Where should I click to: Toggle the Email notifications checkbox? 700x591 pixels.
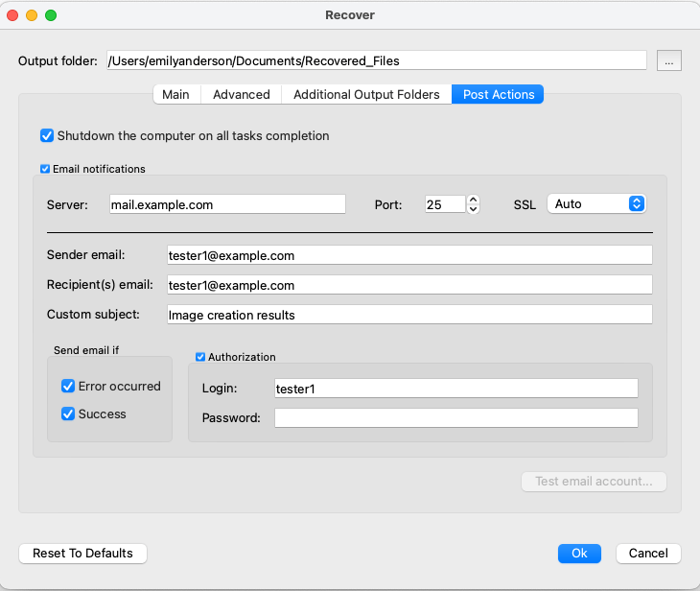45,169
